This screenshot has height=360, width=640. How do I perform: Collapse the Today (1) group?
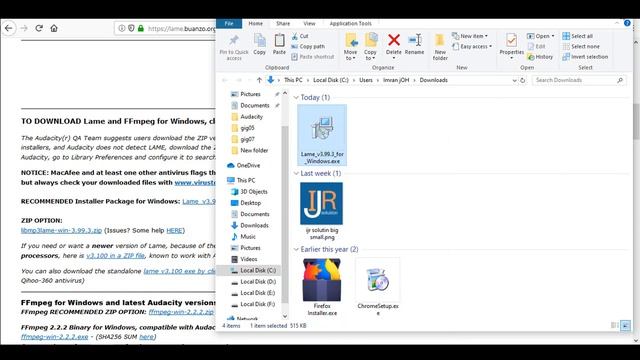(296, 98)
